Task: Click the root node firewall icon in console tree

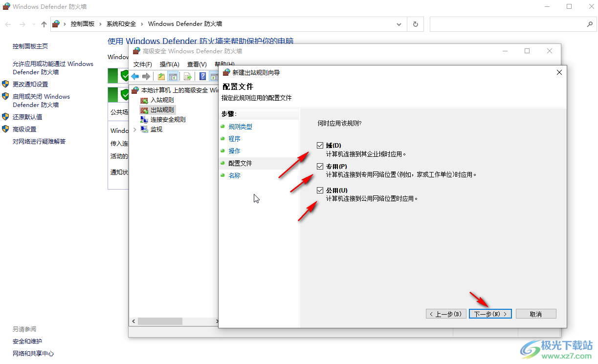Action: pos(135,90)
